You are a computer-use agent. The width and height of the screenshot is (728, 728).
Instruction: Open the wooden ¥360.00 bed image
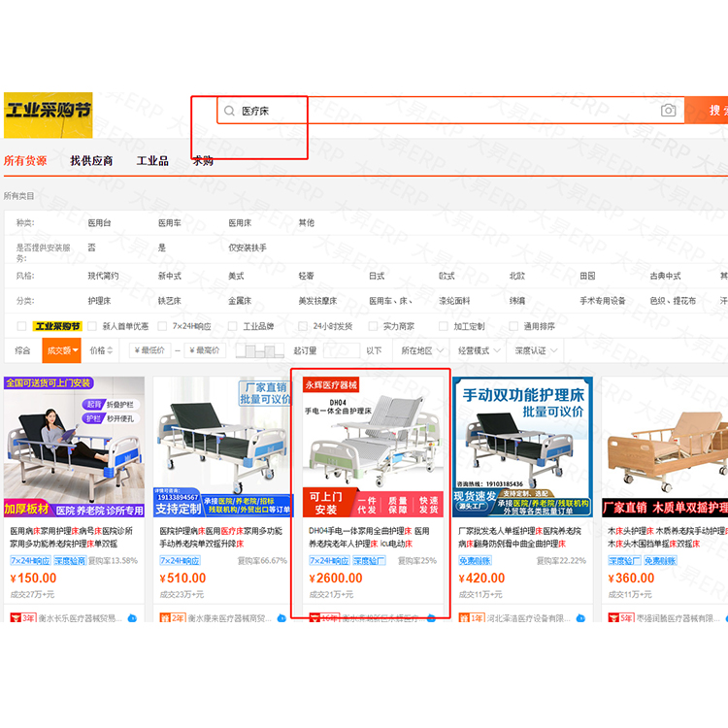(x=665, y=447)
